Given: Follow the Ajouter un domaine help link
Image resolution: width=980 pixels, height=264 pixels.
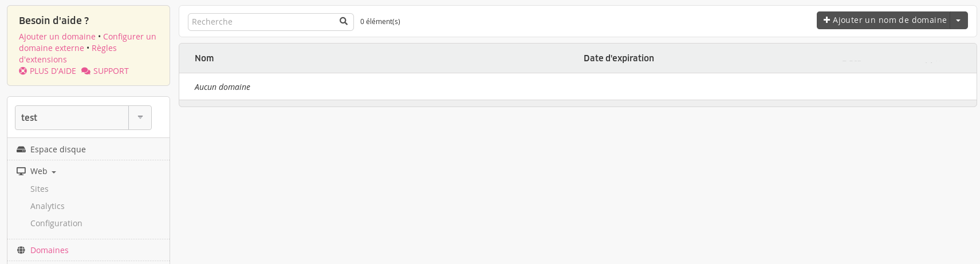Looking at the screenshot, I should tap(57, 37).
